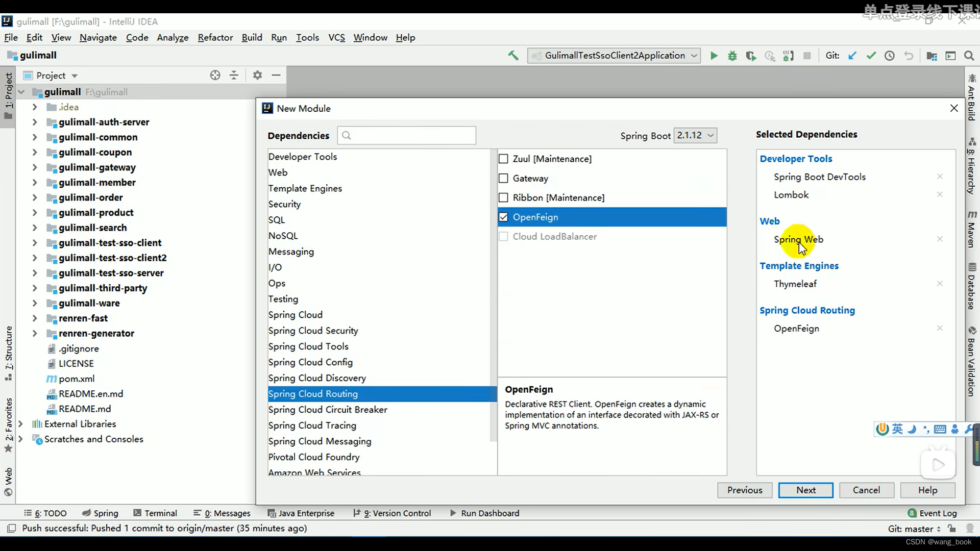Check the Zuul [Maintenance] checkbox
This screenshot has width=980, height=551.
point(503,159)
